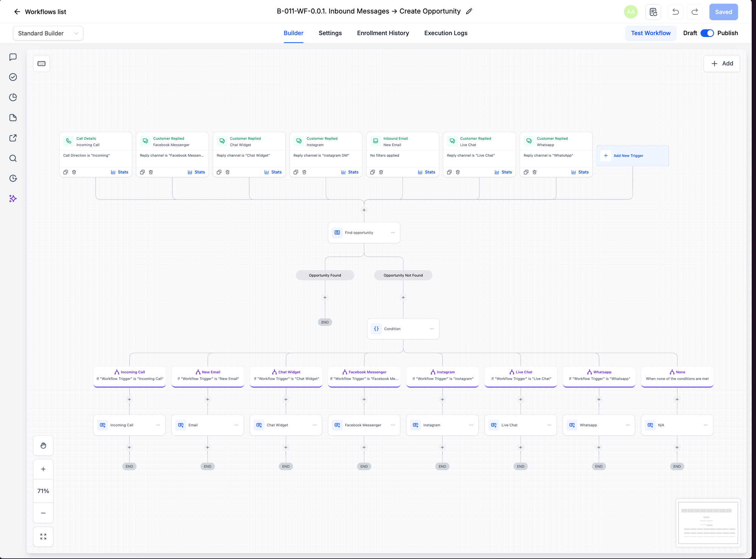The height and width of the screenshot is (559, 756).
Task: Open the search magnifier sidebar icon
Action: coord(13,158)
